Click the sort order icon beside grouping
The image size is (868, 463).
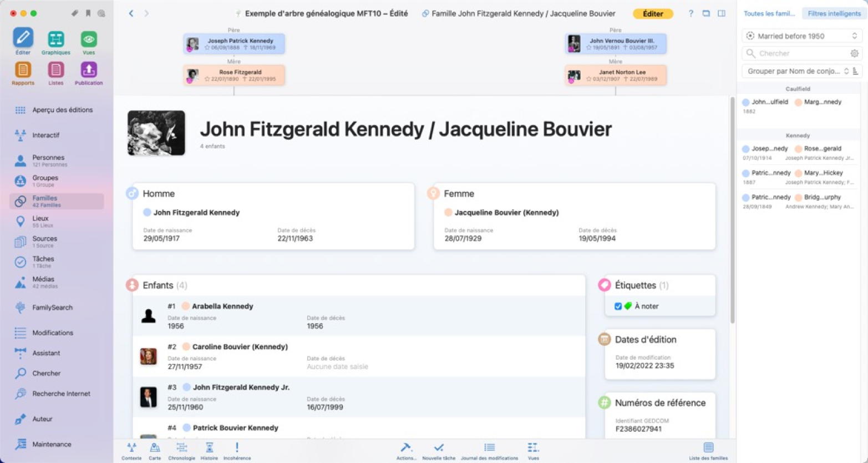855,71
